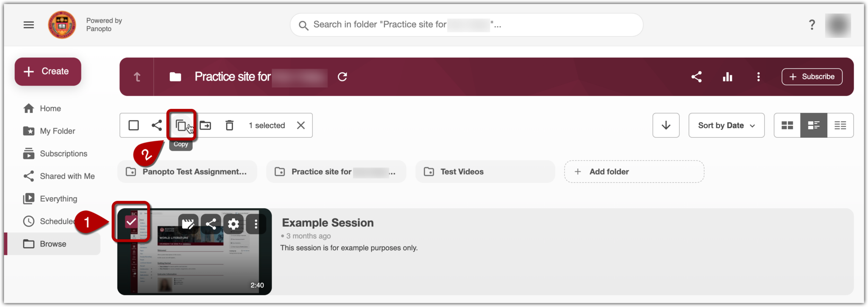
Task: Open folder header more options menu
Action: (758, 77)
